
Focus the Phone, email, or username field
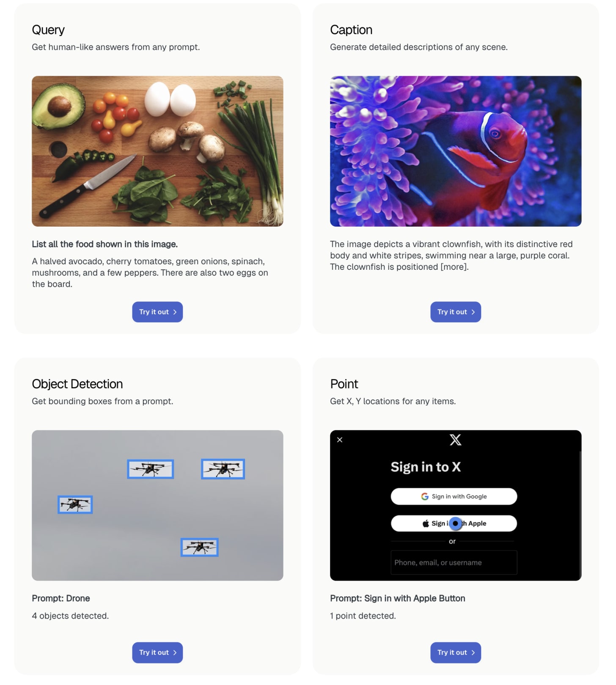pyautogui.click(x=454, y=562)
